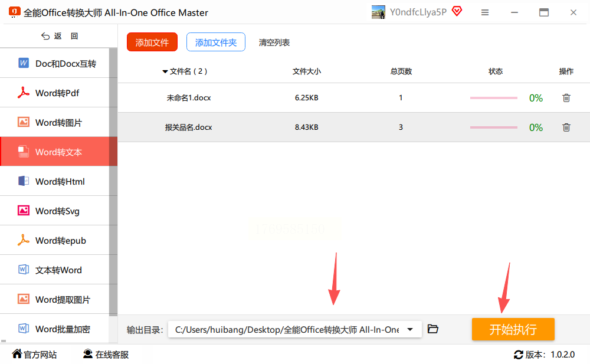Select 文本转Word in sidebar

point(55,270)
